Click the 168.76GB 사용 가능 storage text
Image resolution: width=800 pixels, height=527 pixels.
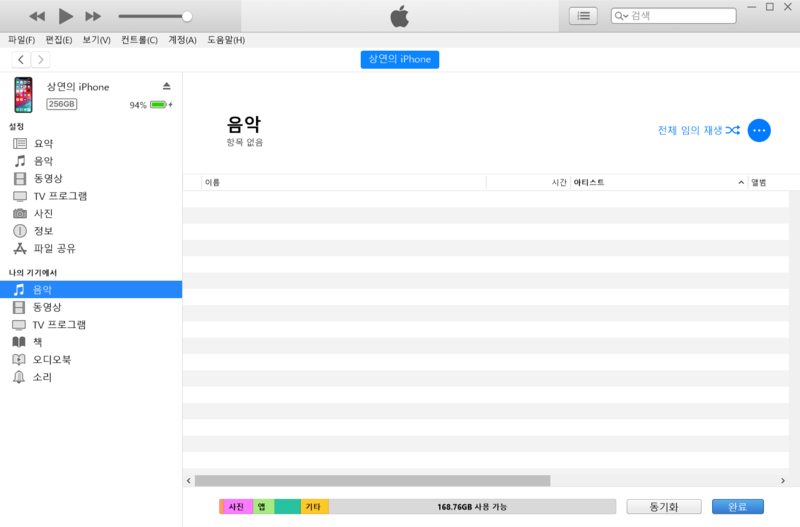pos(472,507)
